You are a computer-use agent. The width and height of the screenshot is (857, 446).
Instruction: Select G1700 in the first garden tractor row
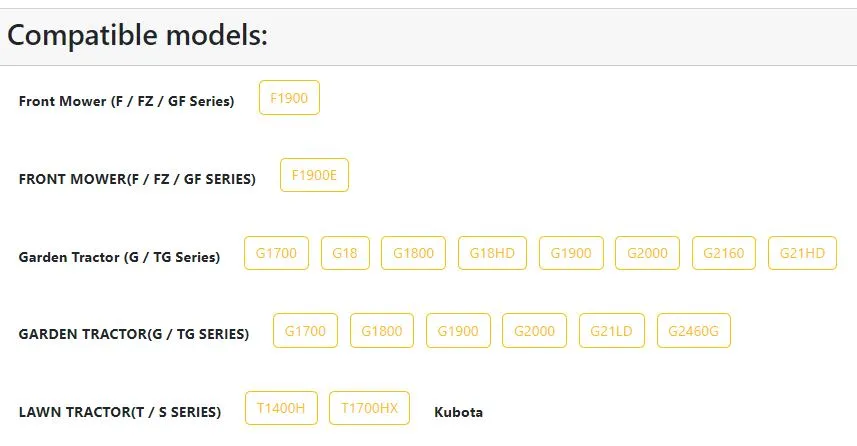276,253
